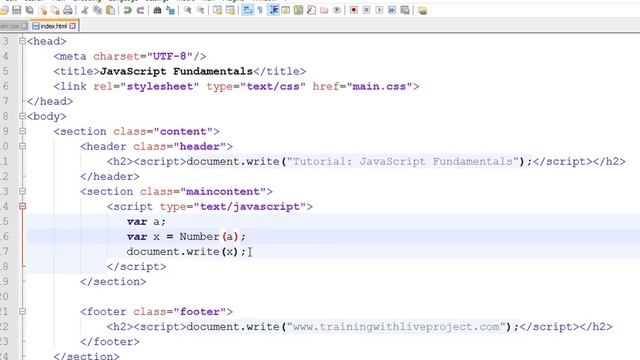
Task: Click 'Tutorial: JavaScript Fundamentals' string
Action: coord(403,162)
